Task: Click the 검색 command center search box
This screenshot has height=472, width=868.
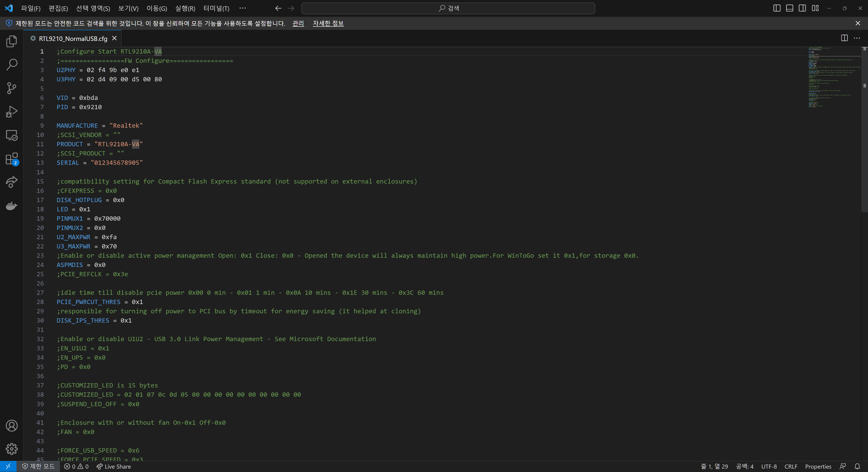Action: [448, 8]
